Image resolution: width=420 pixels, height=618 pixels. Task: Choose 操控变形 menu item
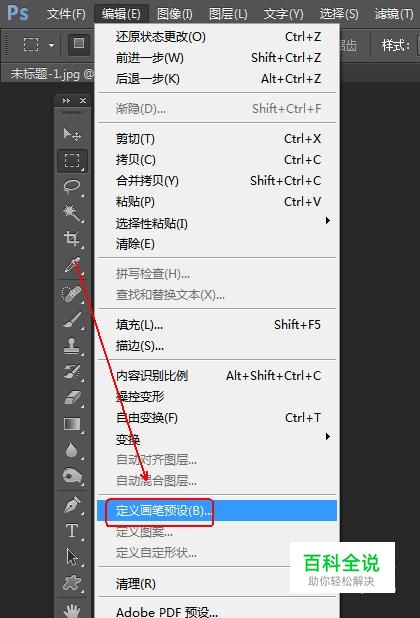pyautogui.click(x=217, y=396)
